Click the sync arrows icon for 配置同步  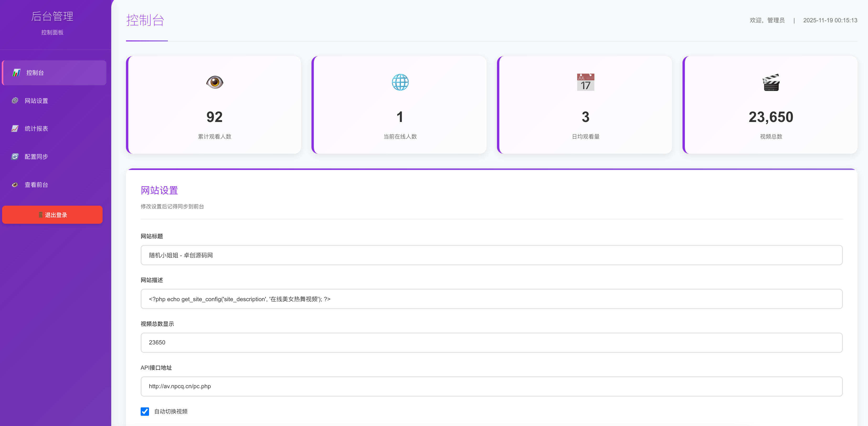click(x=15, y=157)
